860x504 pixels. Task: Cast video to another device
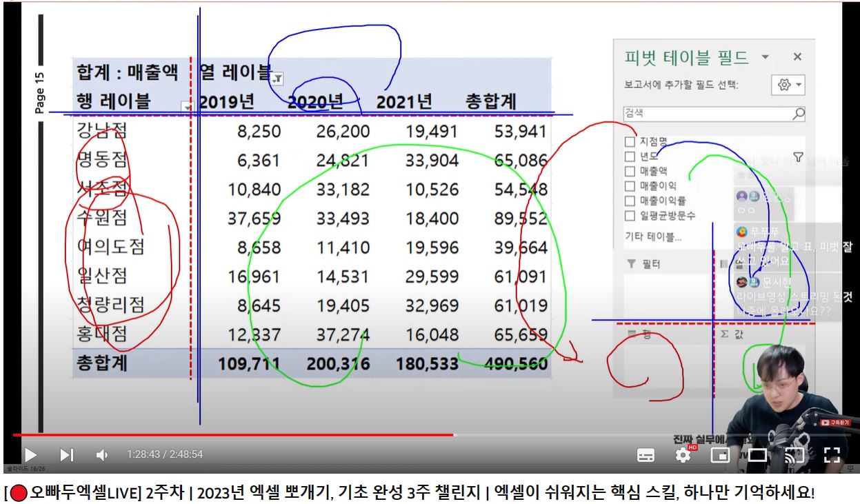coord(794,454)
